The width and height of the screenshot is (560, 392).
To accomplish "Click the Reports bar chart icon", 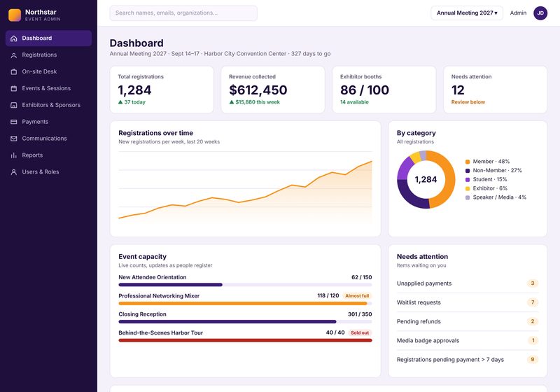I will (x=13, y=155).
